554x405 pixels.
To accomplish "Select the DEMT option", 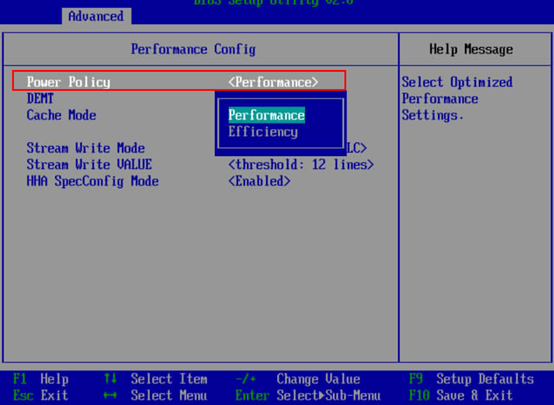I will pos(40,99).
